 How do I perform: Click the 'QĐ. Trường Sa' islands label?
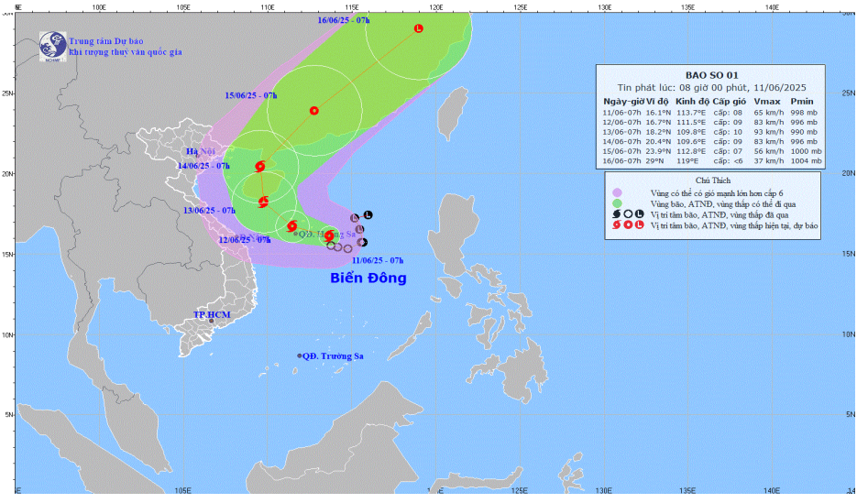(x=334, y=355)
